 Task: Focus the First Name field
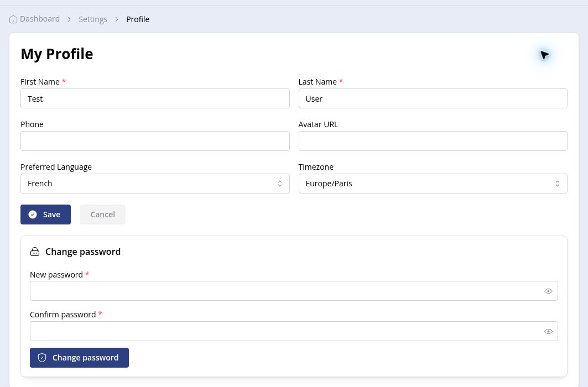155,98
